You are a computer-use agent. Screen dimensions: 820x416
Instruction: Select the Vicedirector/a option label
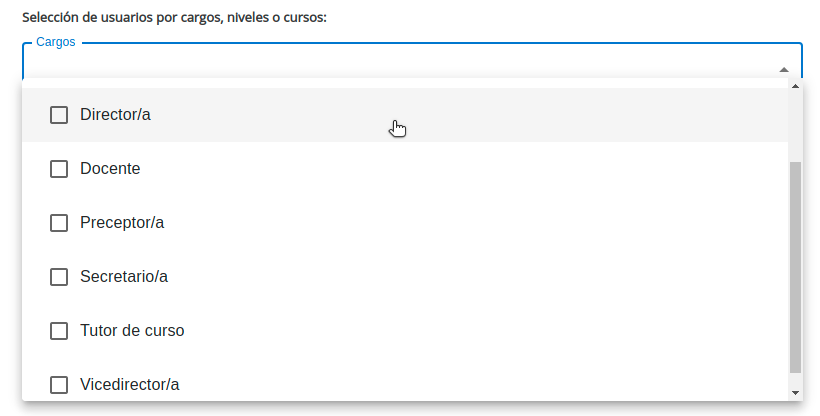point(129,385)
